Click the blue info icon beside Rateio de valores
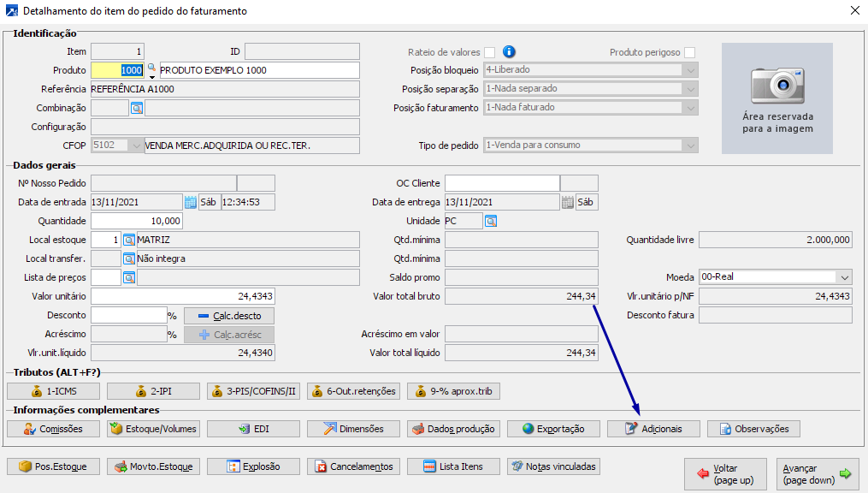Viewport: 868px width, 493px height. [510, 51]
